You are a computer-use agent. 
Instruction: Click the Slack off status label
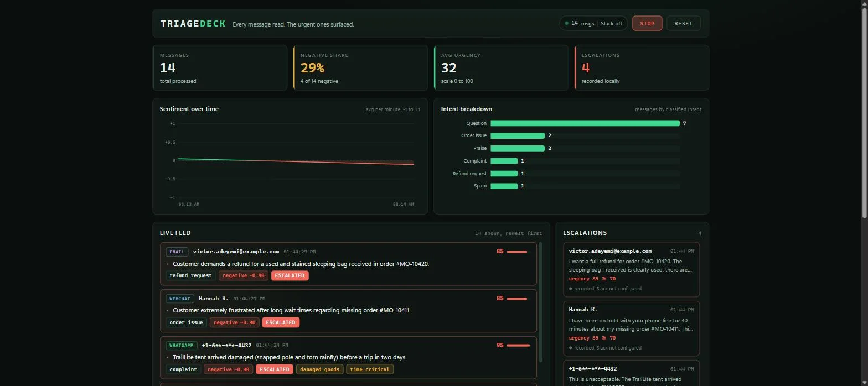[611, 24]
